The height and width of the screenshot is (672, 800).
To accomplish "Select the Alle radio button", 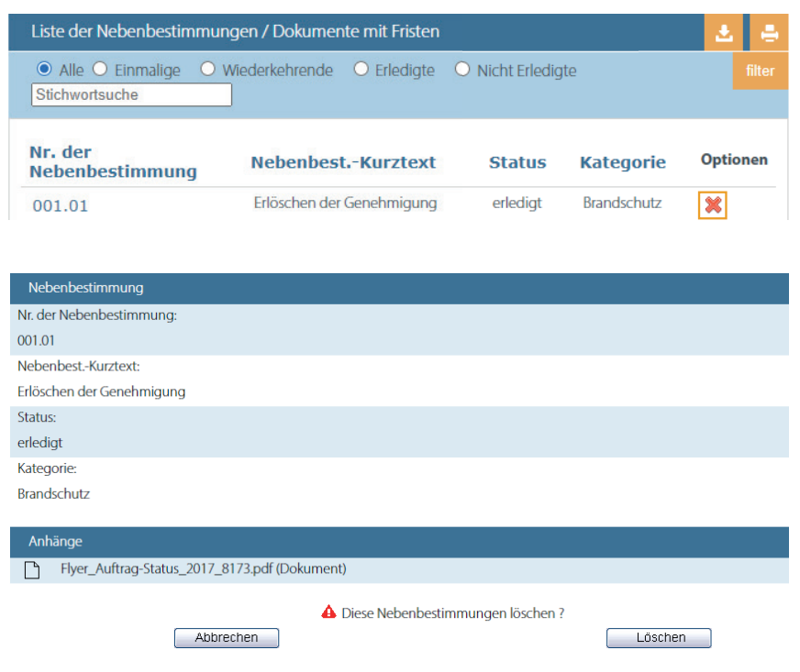I will pos(43,69).
